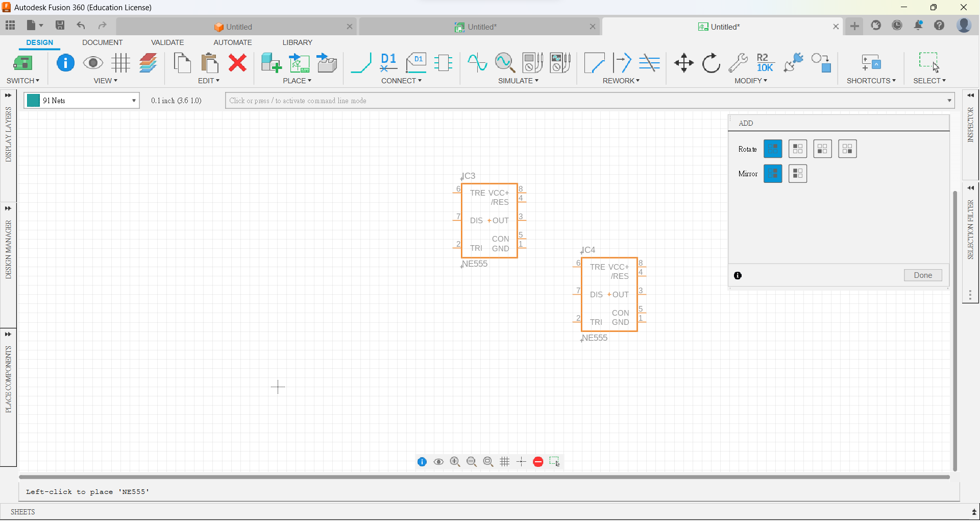The width and height of the screenshot is (980, 521).
Task: Open the Layers stack icon
Action: point(148,63)
